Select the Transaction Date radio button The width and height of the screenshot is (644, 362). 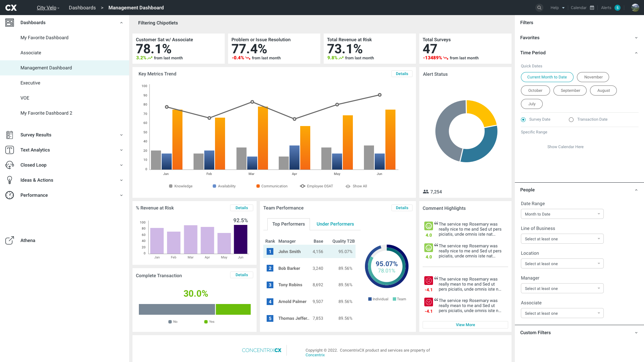tap(571, 120)
